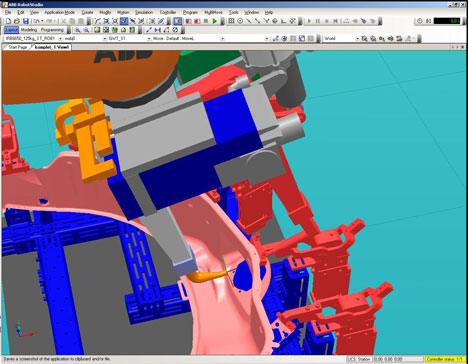Click the snap center circle icon
The height and width of the screenshot is (364, 468).
click(240, 21)
